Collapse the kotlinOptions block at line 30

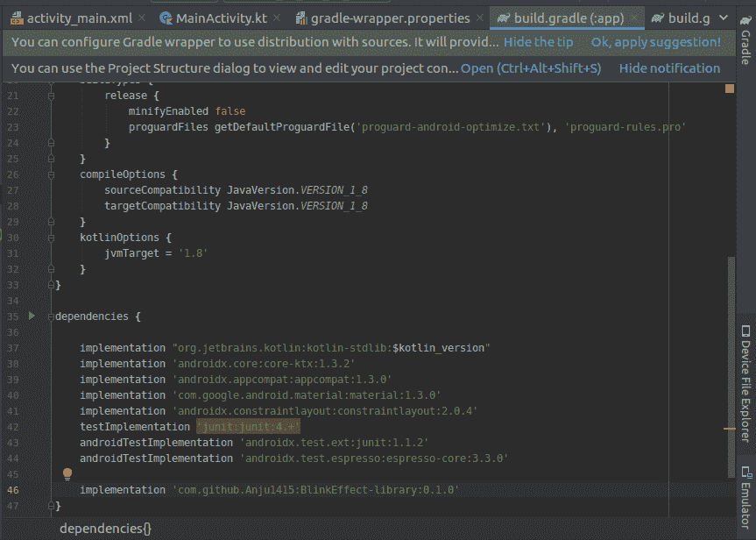[x=52, y=238]
